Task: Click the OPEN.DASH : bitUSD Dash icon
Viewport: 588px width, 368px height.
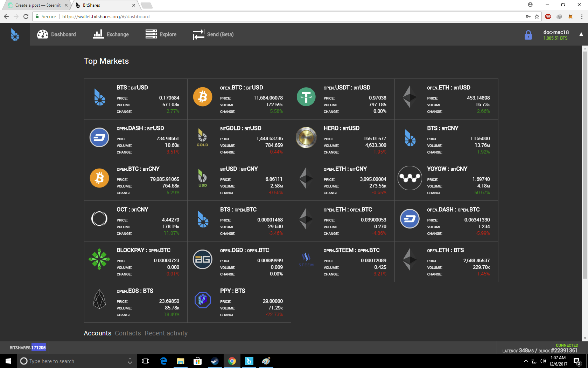Action: click(x=99, y=137)
